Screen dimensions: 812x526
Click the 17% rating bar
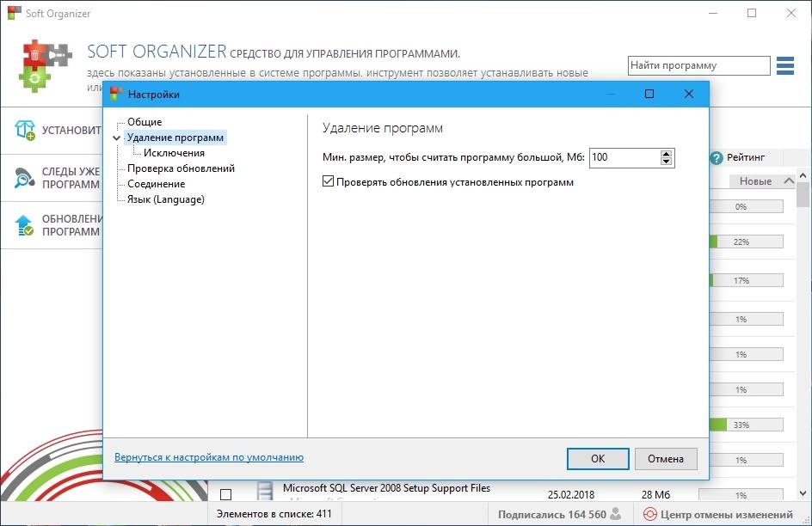click(x=747, y=280)
